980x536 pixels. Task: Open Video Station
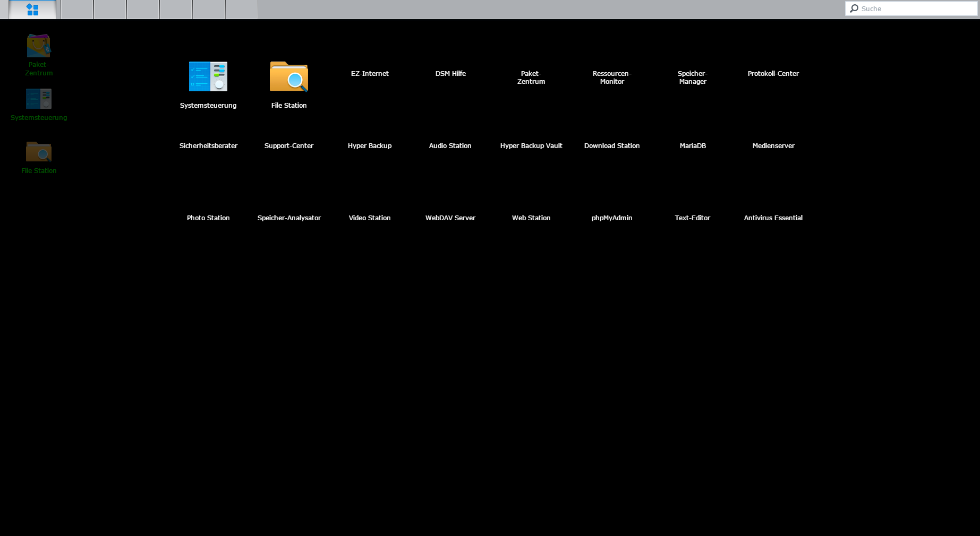pos(370,218)
